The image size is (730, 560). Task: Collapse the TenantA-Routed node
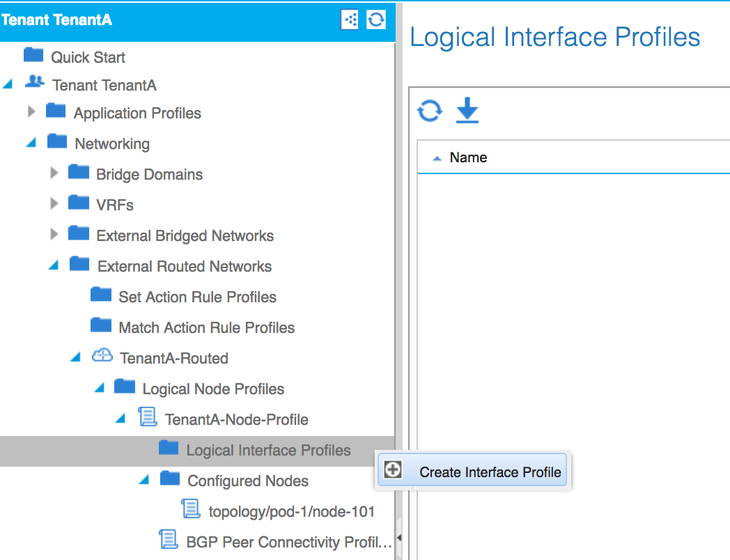(75, 357)
